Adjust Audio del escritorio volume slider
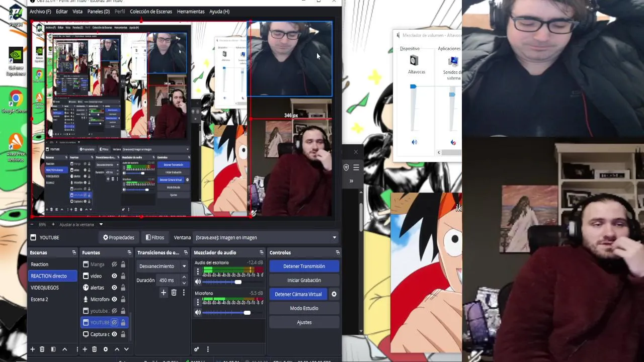The width and height of the screenshot is (644, 362). coord(238,282)
